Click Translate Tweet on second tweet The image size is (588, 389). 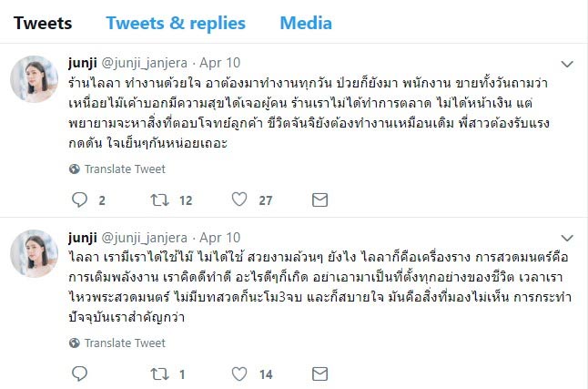(x=125, y=343)
